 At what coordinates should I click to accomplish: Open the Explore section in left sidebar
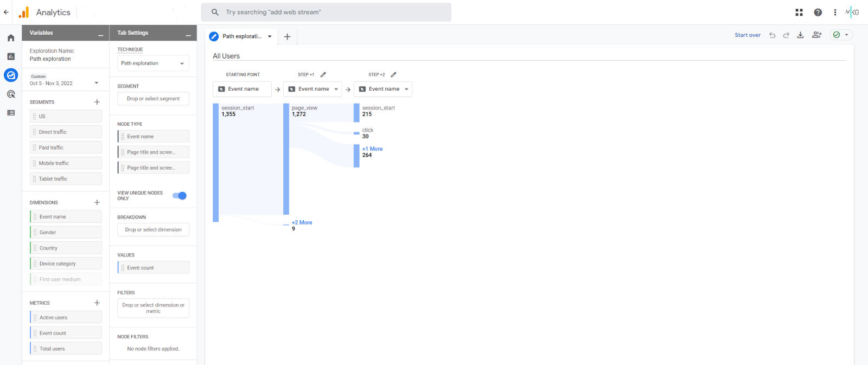tap(11, 75)
